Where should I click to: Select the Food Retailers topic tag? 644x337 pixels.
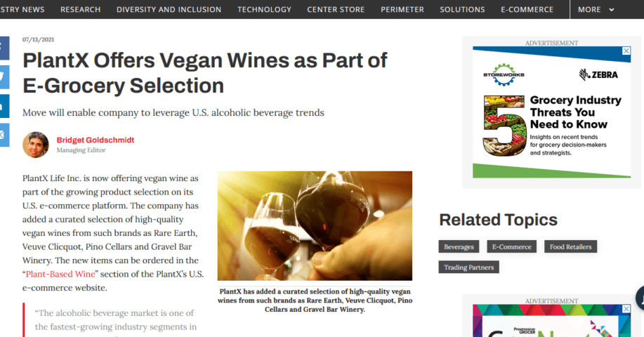[x=570, y=246]
